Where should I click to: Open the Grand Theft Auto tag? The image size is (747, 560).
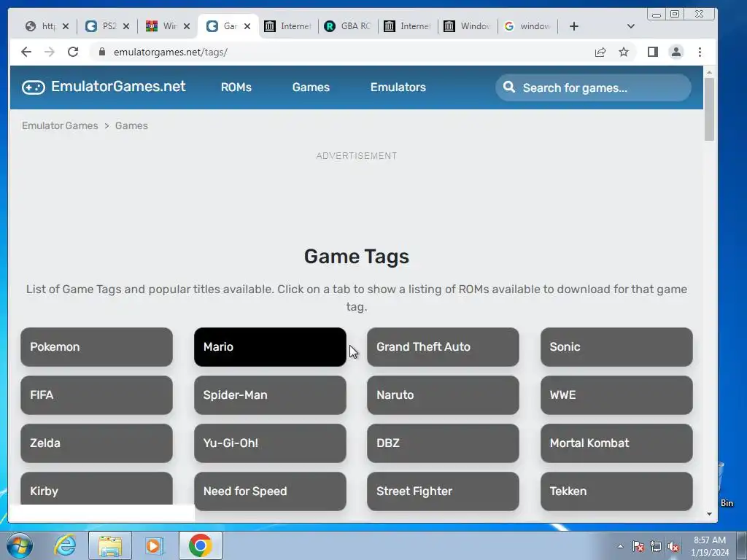[443, 347]
